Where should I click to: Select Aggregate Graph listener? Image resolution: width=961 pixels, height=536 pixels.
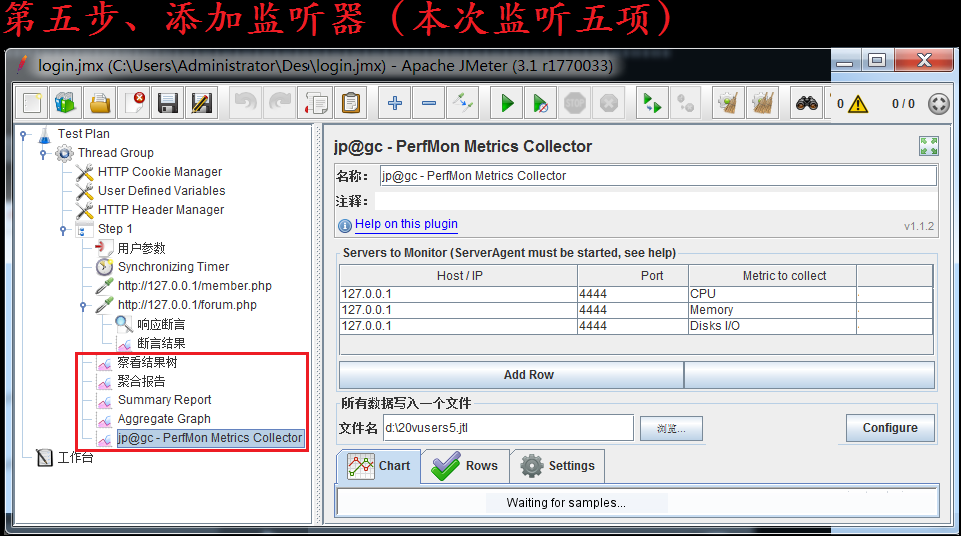164,419
